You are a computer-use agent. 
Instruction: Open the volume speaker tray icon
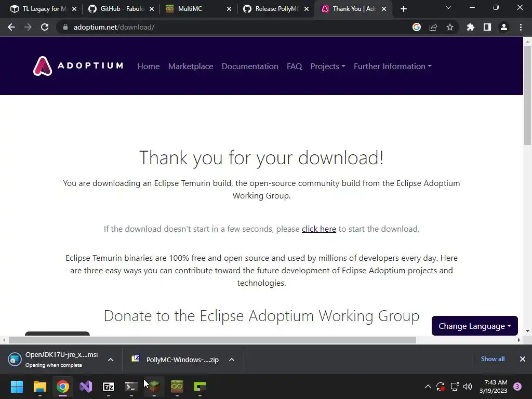[468, 387]
